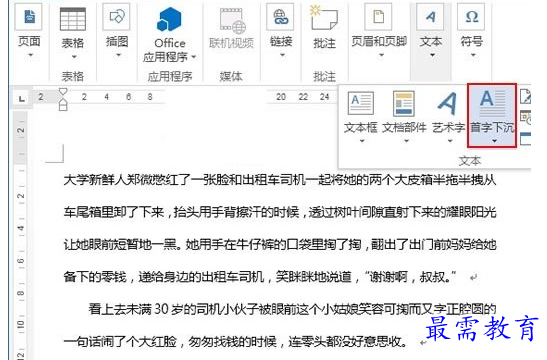Screen dimensions: 547x360
Task: Click the 首字下沉 drop cap icon
Action: point(492,103)
